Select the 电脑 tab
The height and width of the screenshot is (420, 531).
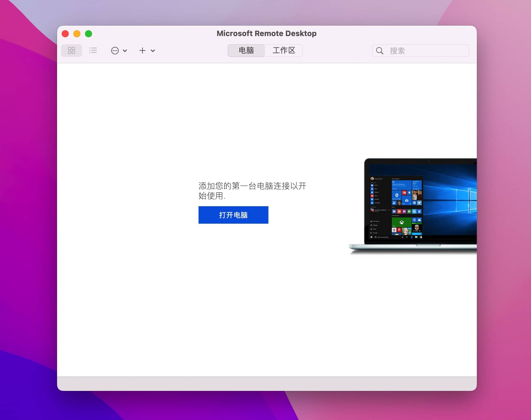tap(246, 51)
